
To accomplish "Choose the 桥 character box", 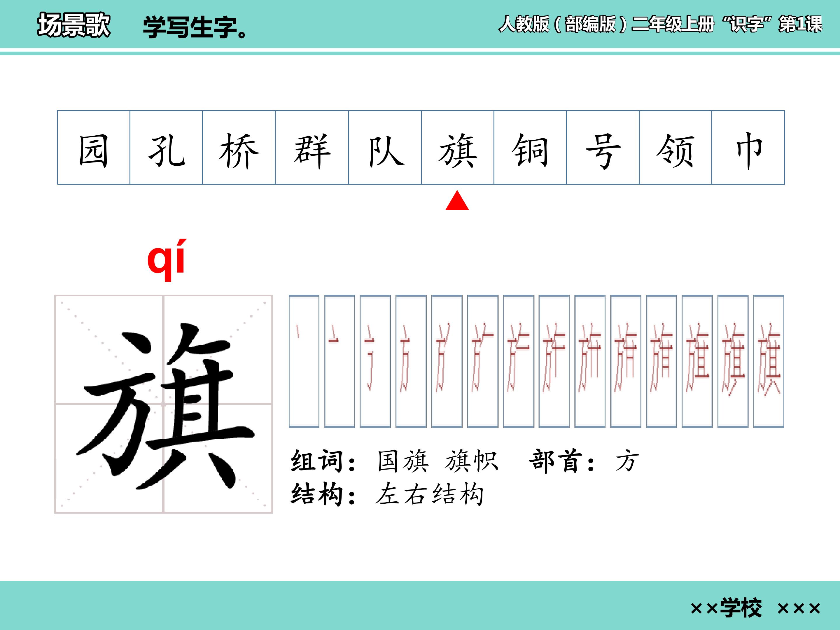I will (x=239, y=148).
